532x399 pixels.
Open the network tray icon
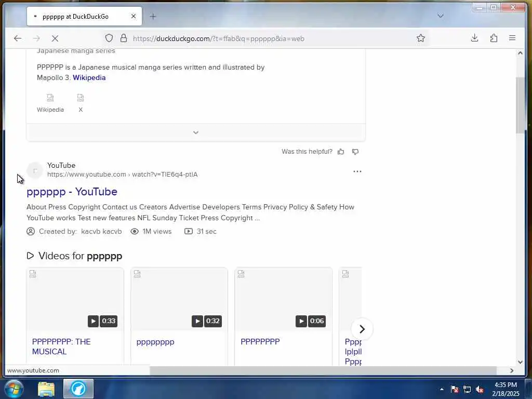click(x=467, y=389)
